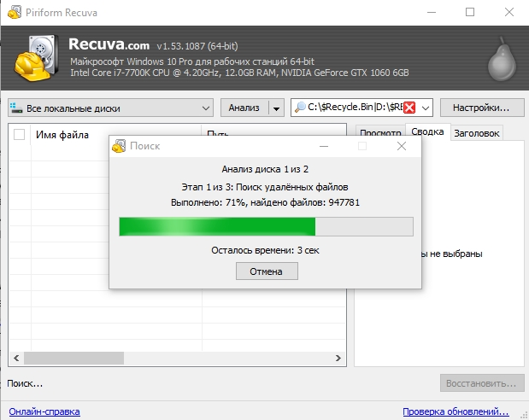This screenshot has height=420, width=529.
Task: Open the path filter dropdown chevron
Action: pyautogui.click(x=426, y=108)
